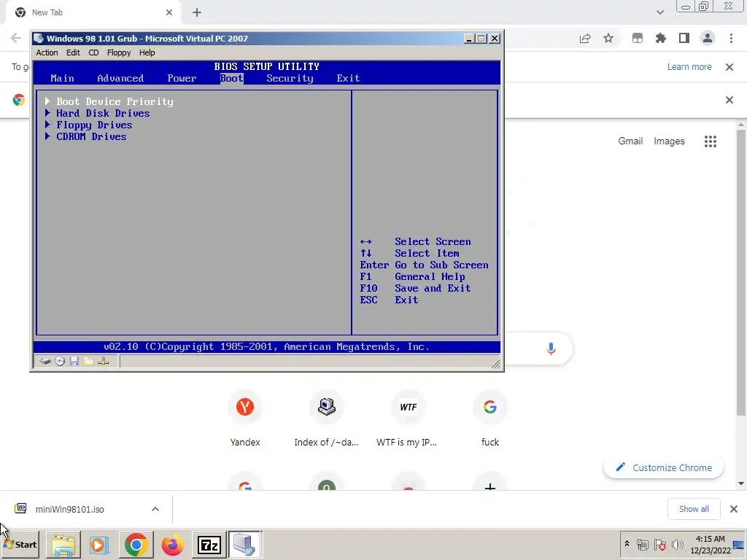The width and height of the screenshot is (747, 560).
Task: Expand Boot Device Priority submenu arrow
Action: point(47,101)
